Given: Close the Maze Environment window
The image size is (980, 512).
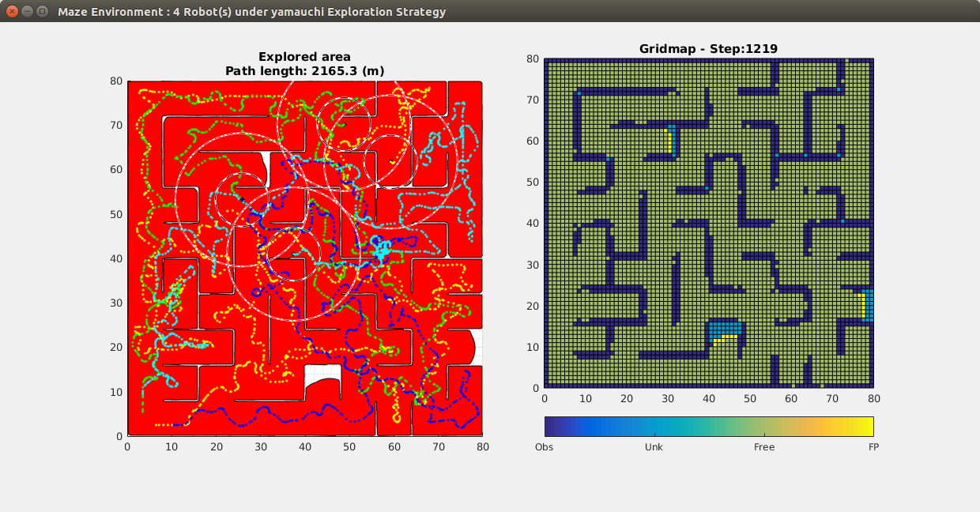Looking at the screenshot, I should [x=11, y=11].
